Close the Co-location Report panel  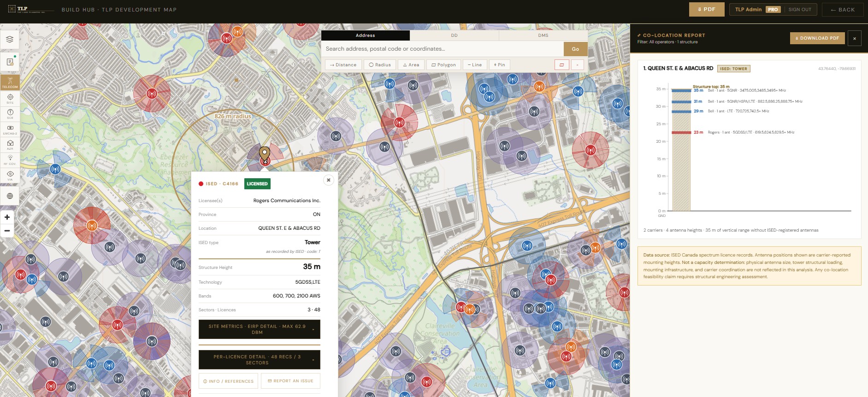click(854, 38)
